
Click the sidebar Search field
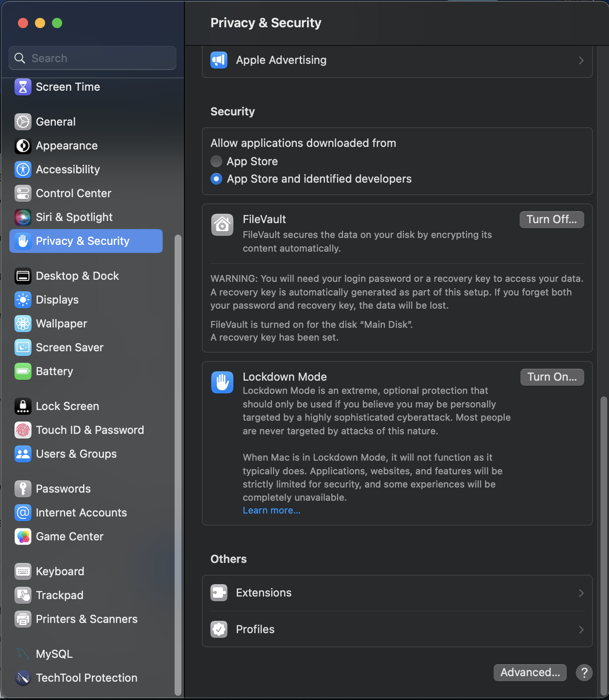pos(92,58)
